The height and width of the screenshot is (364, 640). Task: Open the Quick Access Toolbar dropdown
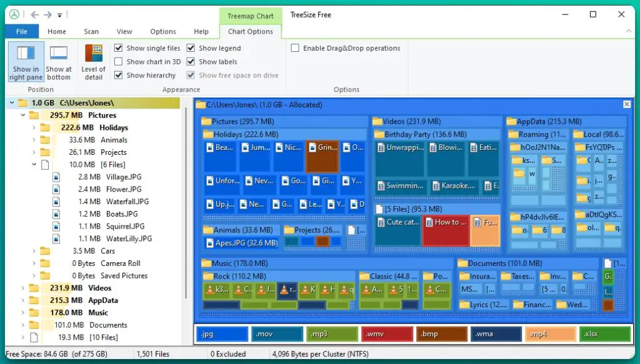pos(59,14)
